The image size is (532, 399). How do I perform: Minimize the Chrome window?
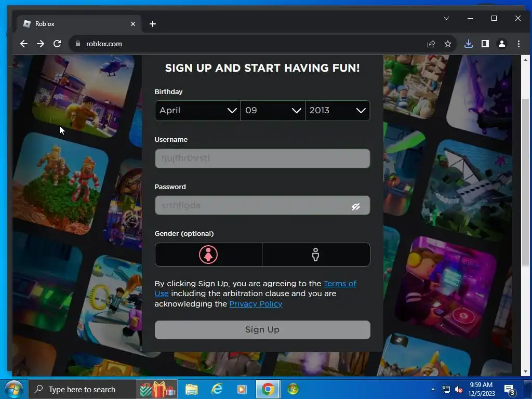pos(470,18)
